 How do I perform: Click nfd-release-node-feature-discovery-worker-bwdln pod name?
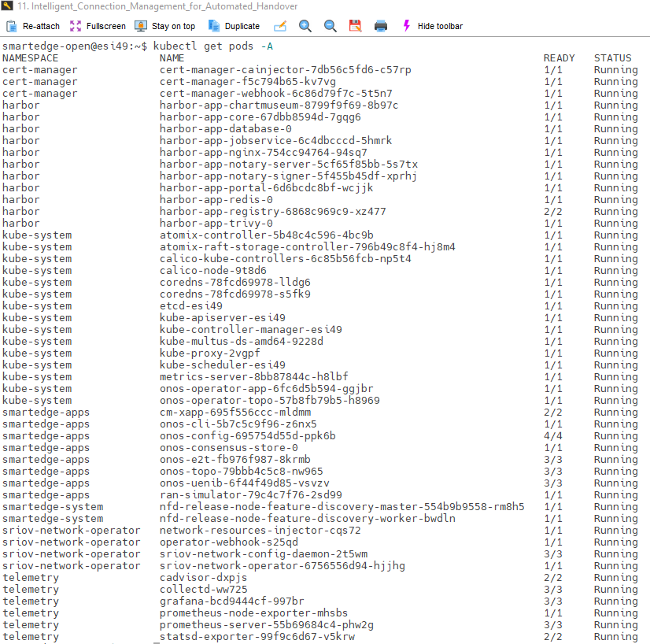coord(308,519)
